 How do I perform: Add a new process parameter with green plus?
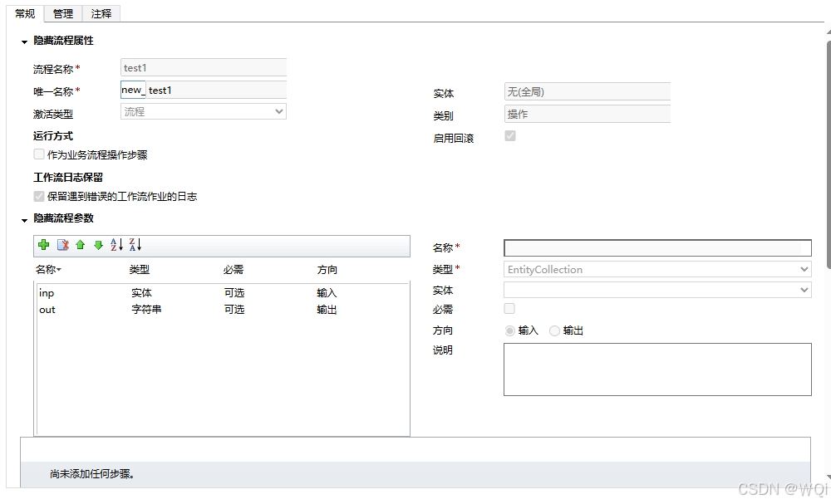click(x=44, y=245)
